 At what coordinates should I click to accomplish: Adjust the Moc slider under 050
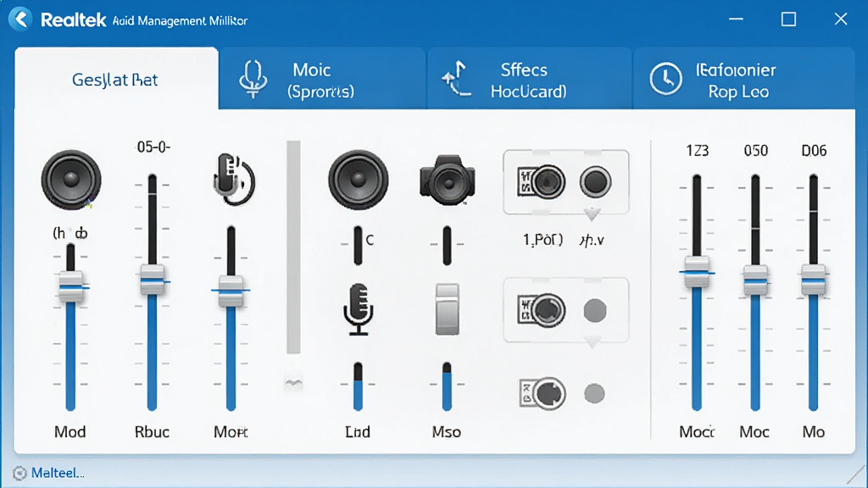click(x=755, y=280)
